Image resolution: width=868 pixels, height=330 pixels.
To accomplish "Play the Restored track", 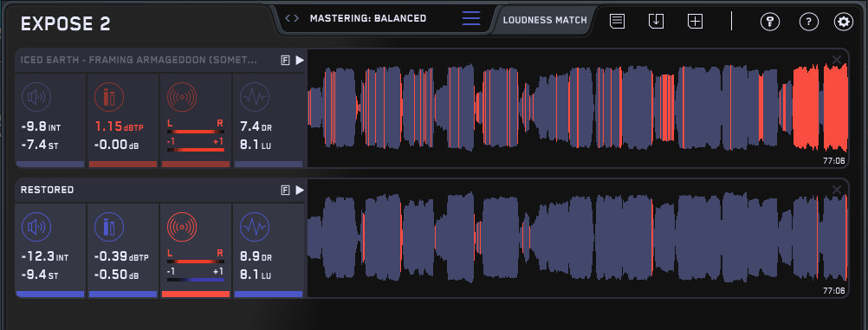I will (300, 190).
